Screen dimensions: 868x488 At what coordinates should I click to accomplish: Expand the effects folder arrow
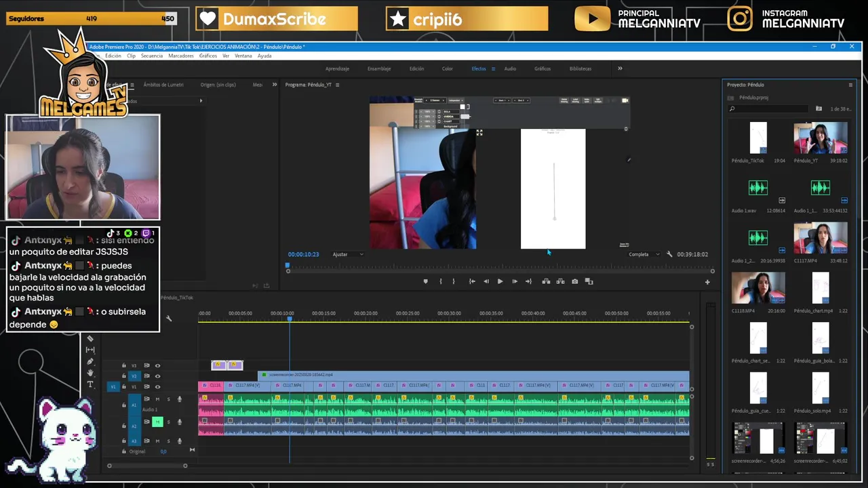click(x=201, y=101)
